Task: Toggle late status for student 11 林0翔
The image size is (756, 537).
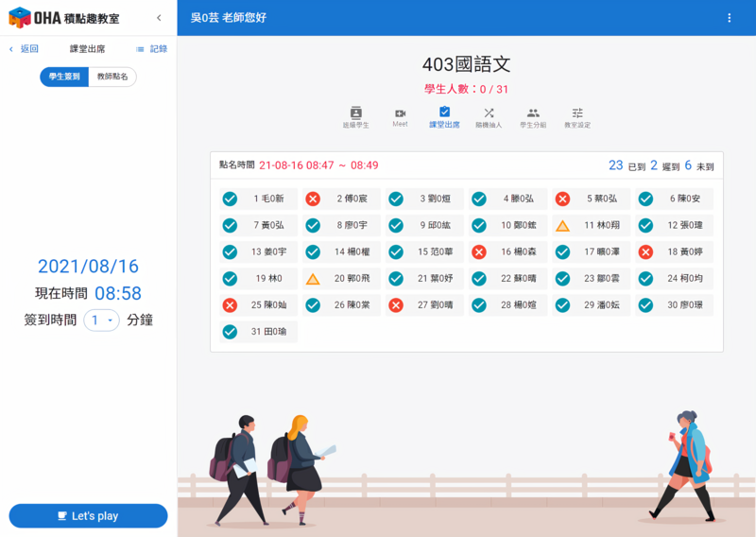Action: [x=562, y=226]
